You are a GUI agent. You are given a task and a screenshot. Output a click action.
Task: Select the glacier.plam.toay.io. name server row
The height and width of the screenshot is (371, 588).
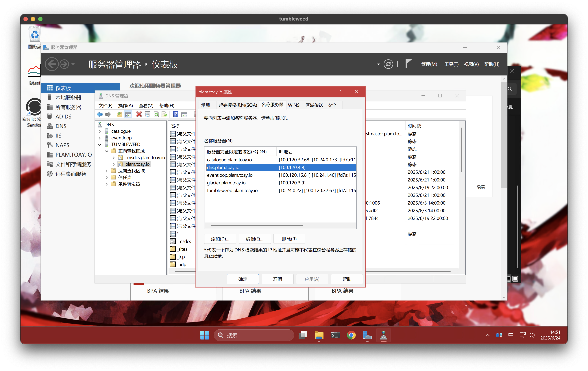coord(227,183)
